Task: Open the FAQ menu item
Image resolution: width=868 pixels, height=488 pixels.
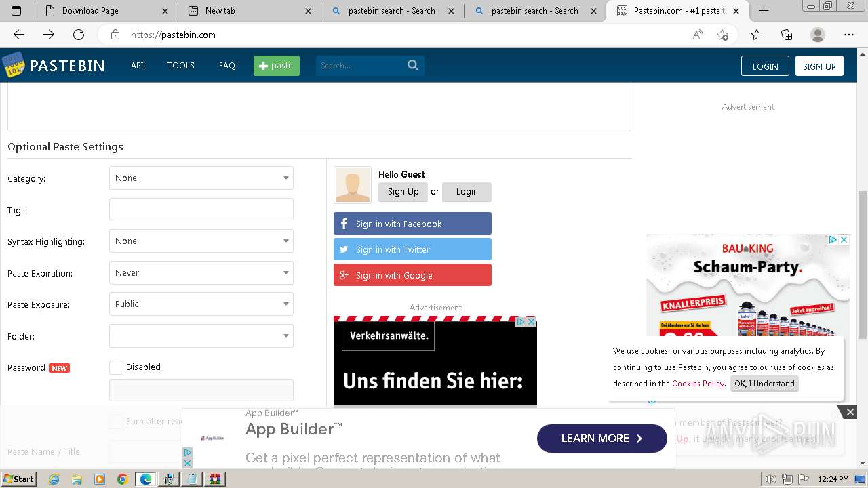Action: click(227, 66)
